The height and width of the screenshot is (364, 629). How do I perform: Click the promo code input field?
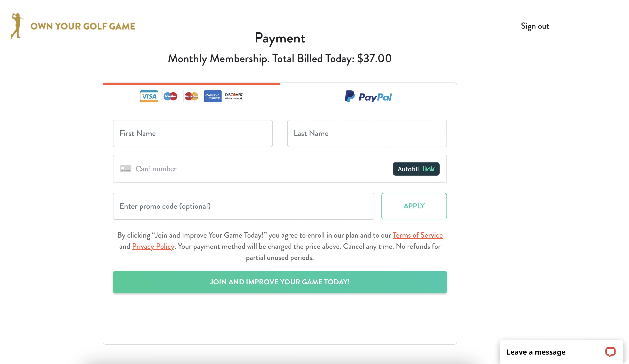243,206
